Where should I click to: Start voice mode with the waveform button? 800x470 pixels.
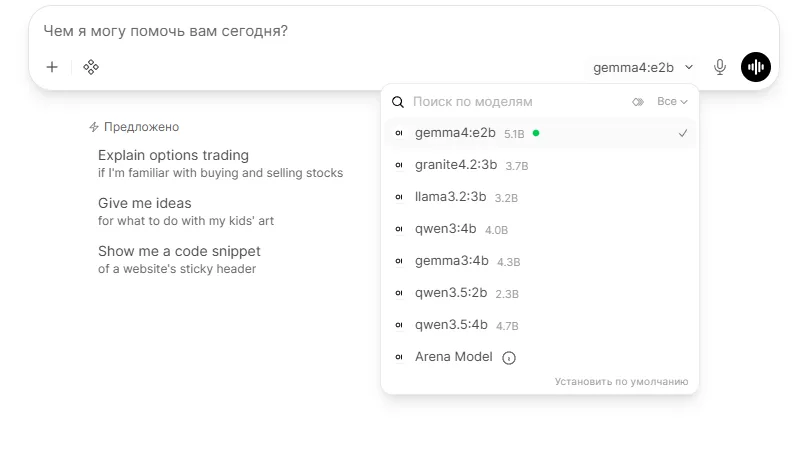point(756,67)
